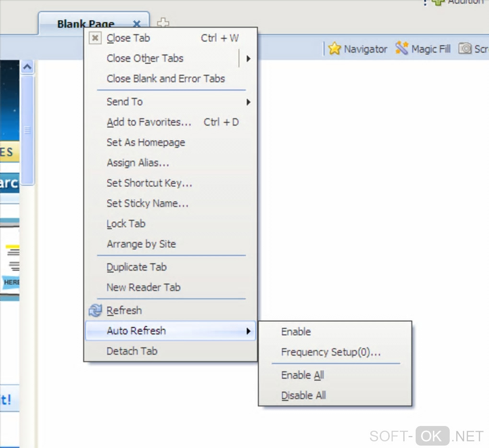
Task: Select Enable All in submenu
Action: coord(335,375)
